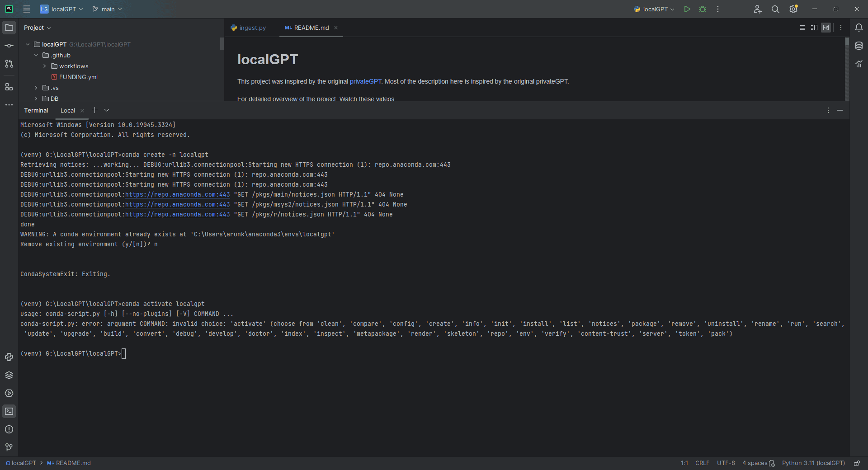
Task: Collapse the localGPT root folder
Action: pyautogui.click(x=28, y=44)
